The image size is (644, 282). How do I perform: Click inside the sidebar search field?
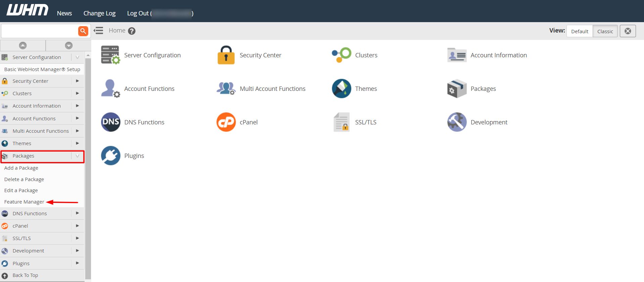(x=40, y=31)
